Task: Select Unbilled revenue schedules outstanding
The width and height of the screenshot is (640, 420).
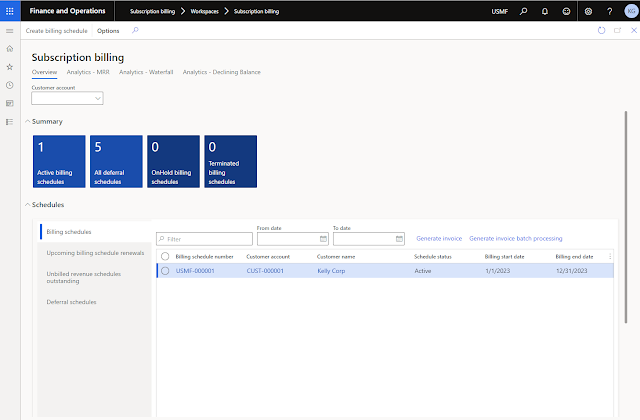Action: coord(95,277)
